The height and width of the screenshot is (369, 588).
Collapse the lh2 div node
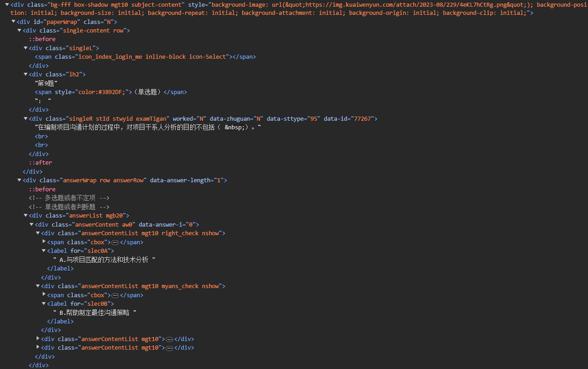pos(26,74)
